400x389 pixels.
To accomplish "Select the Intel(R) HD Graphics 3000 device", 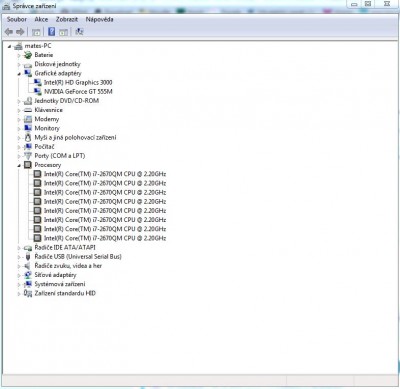I will click(x=78, y=82).
